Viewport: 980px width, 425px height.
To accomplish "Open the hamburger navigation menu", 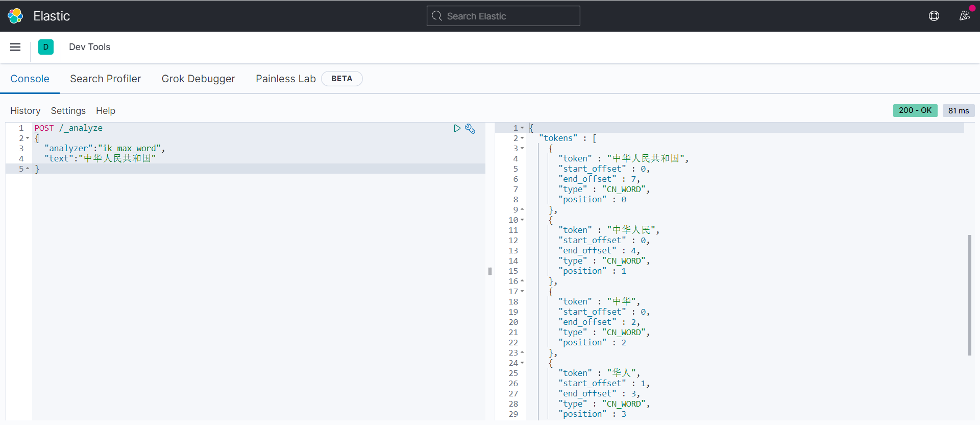I will click(x=15, y=47).
